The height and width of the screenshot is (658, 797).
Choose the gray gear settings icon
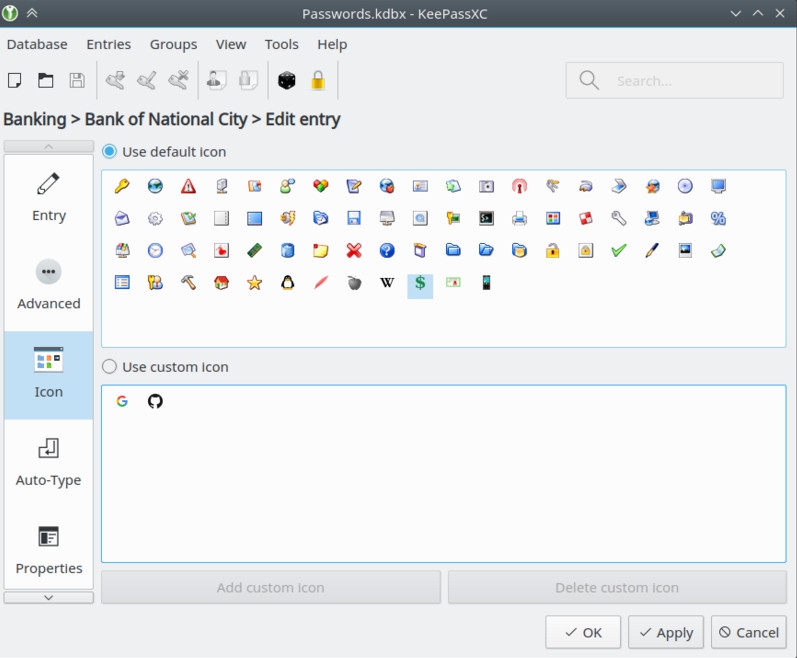(x=155, y=218)
